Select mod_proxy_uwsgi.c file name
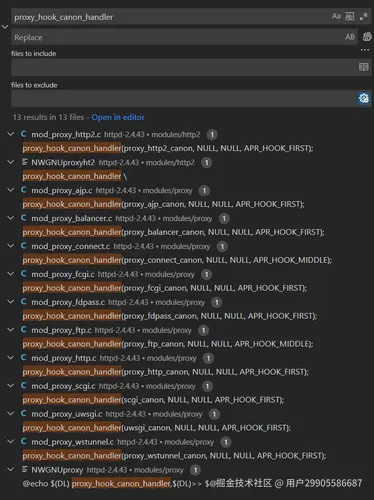The image size is (374, 500). pyautogui.click(x=67, y=414)
